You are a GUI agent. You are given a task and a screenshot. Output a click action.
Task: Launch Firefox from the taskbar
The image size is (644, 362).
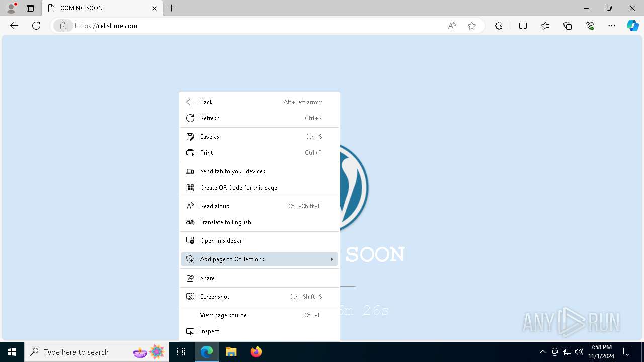tap(256, 352)
